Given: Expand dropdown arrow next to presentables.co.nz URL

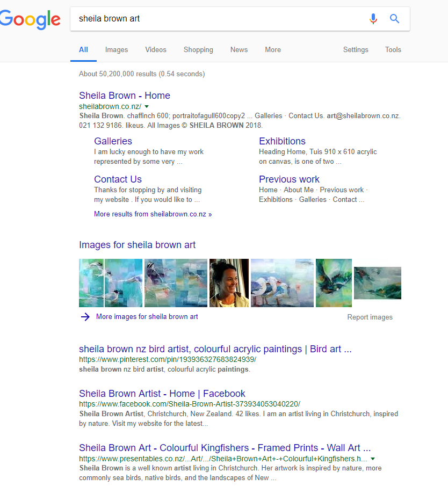Looking at the screenshot, I should 373,459.
